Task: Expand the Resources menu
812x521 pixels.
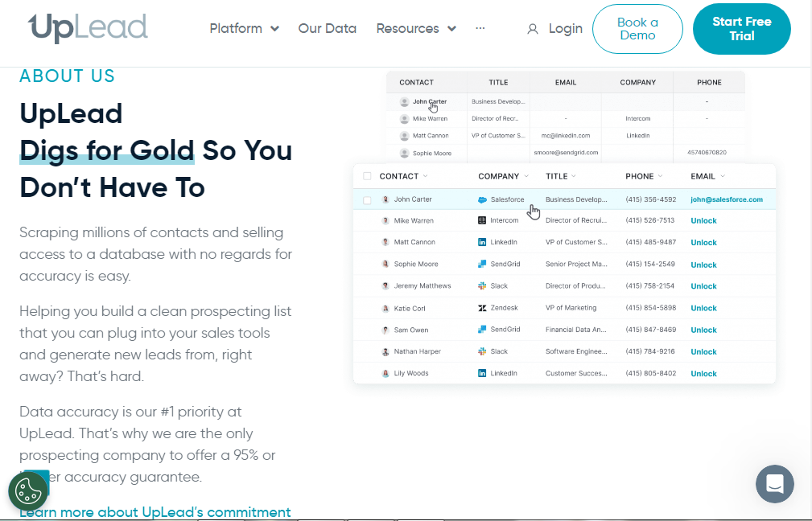Action: pos(416,28)
